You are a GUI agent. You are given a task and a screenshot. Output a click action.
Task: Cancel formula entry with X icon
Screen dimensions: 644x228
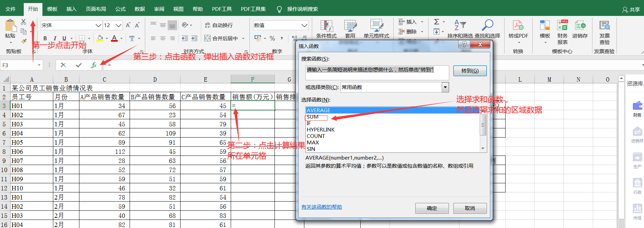[x=63, y=65]
